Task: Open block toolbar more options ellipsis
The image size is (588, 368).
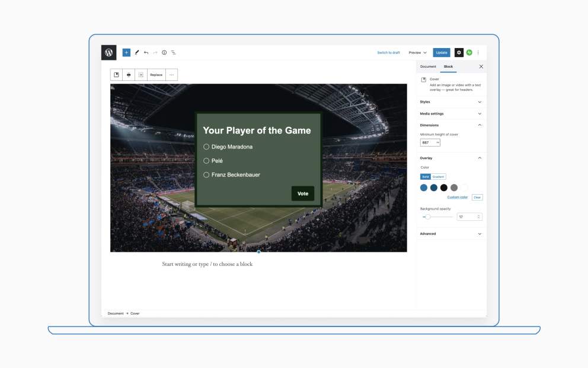Action: (172, 75)
